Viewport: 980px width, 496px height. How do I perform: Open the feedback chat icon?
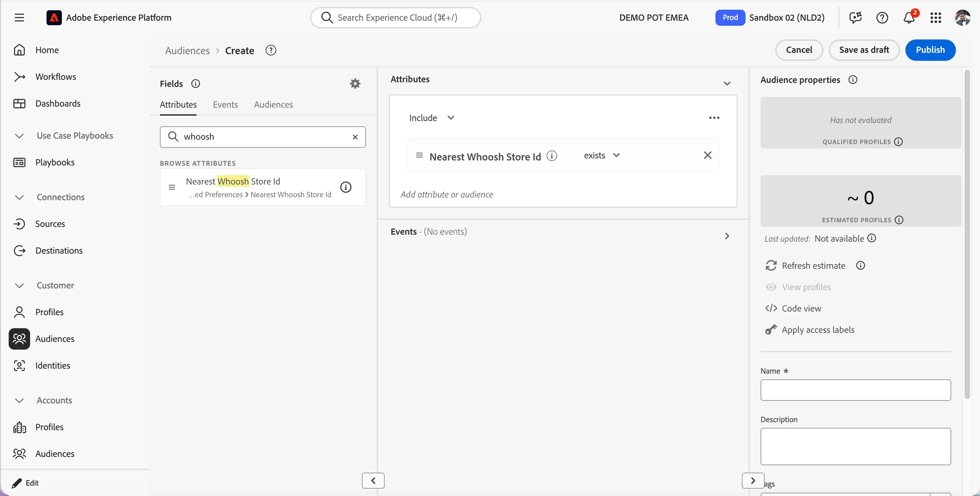coord(855,17)
